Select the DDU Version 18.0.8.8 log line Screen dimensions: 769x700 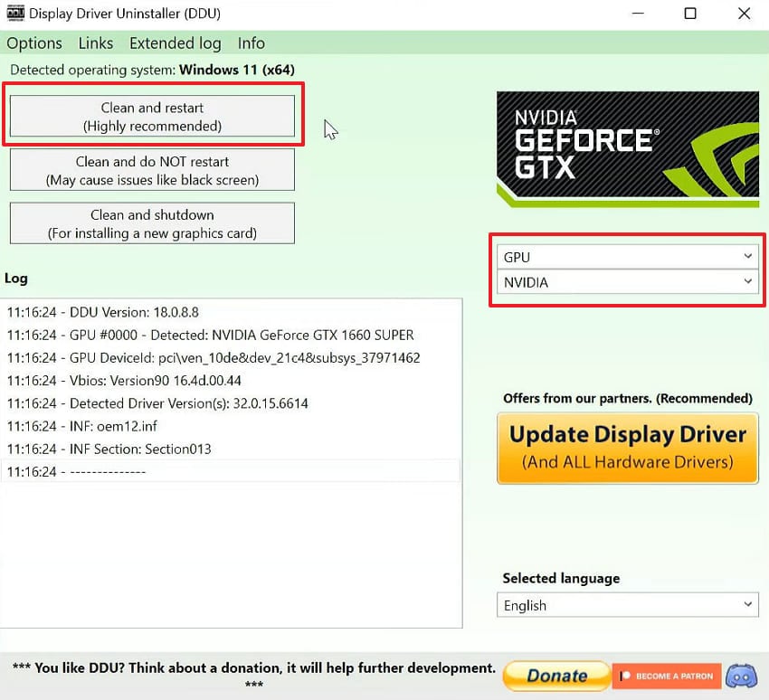click(231, 312)
